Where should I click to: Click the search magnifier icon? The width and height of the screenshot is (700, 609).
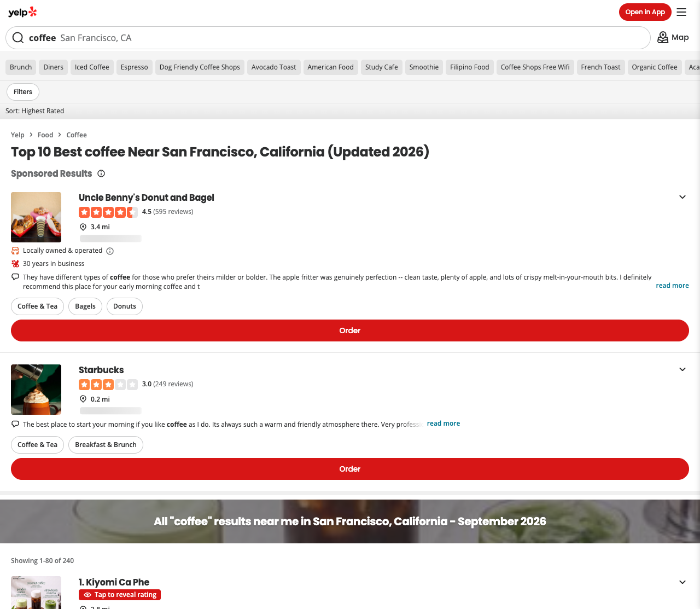(18, 38)
